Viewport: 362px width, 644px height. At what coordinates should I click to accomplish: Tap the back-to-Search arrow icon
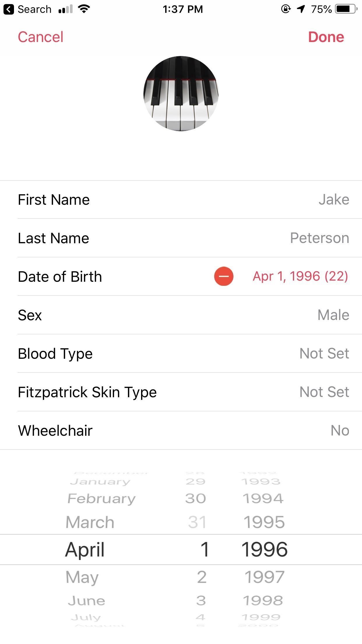coord(9,9)
